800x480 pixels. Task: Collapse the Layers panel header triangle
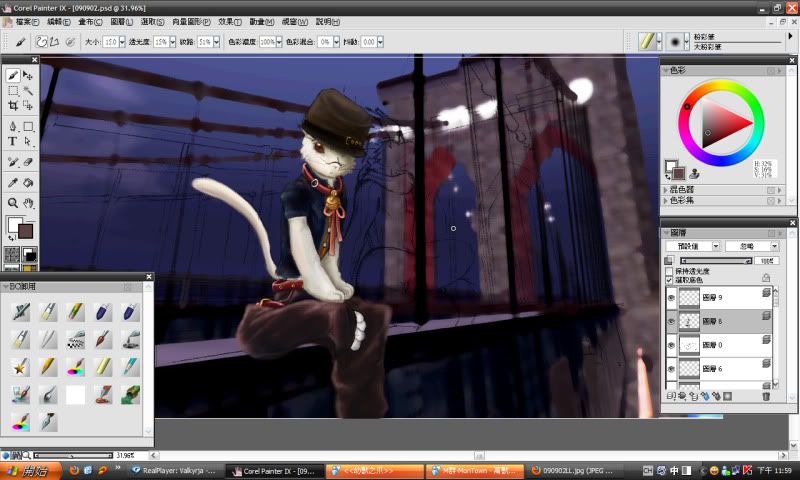coord(666,233)
